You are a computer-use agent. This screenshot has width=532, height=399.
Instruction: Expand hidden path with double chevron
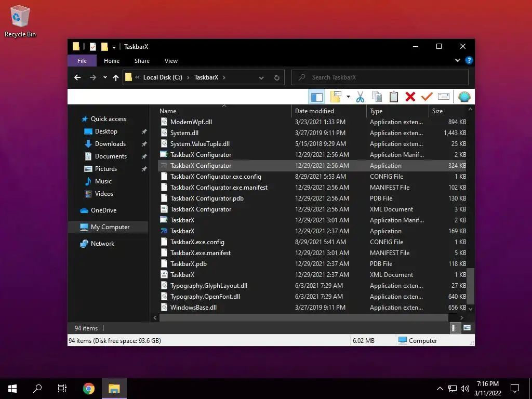coord(137,77)
